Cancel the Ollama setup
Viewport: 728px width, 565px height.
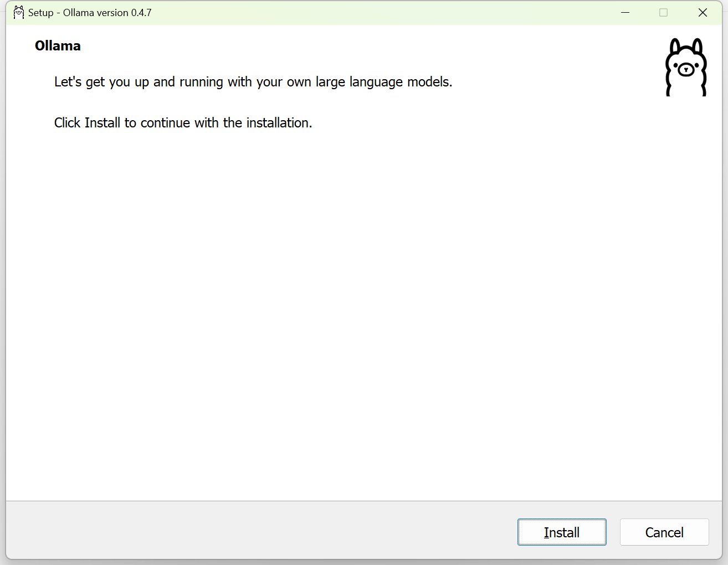click(664, 532)
